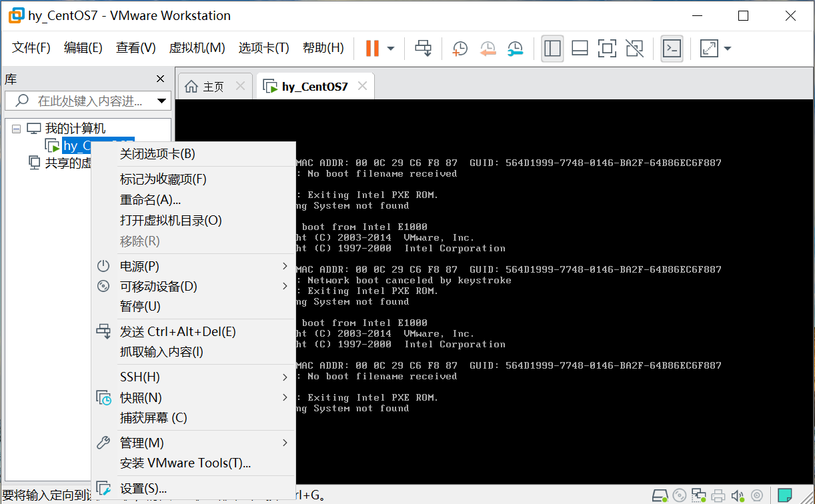Viewport: 815px width, 504px height.
Task: Open the 虚拟机(M) menu
Action: (197, 48)
